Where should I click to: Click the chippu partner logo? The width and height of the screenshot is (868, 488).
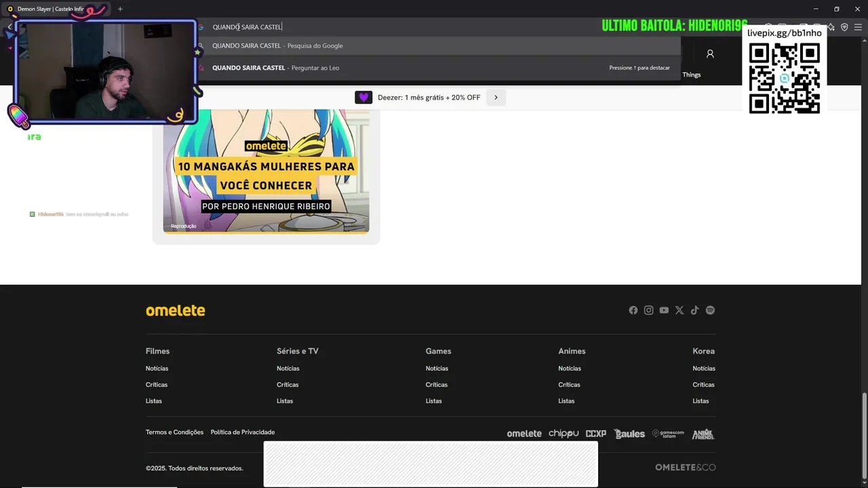pyautogui.click(x=564, y=434)
